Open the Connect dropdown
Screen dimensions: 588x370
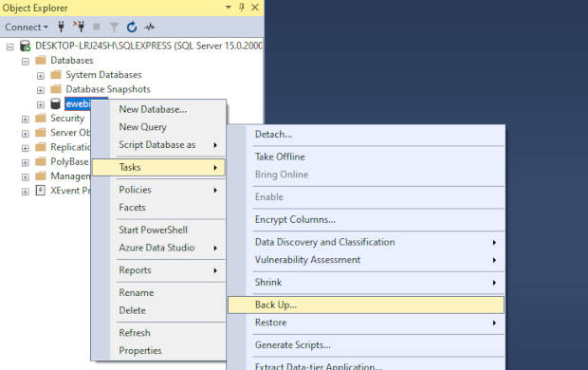pos(27,27)
